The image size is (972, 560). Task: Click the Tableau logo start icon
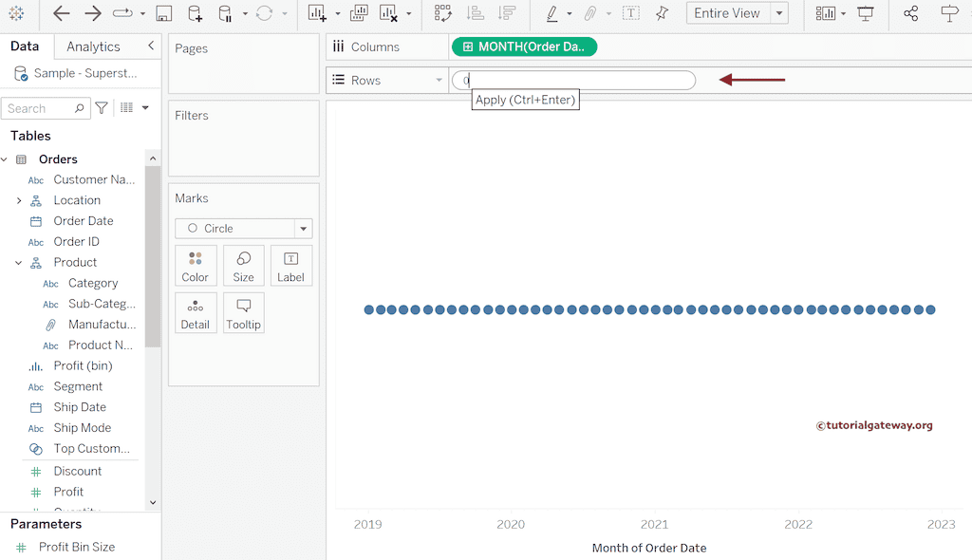(17, 13)
